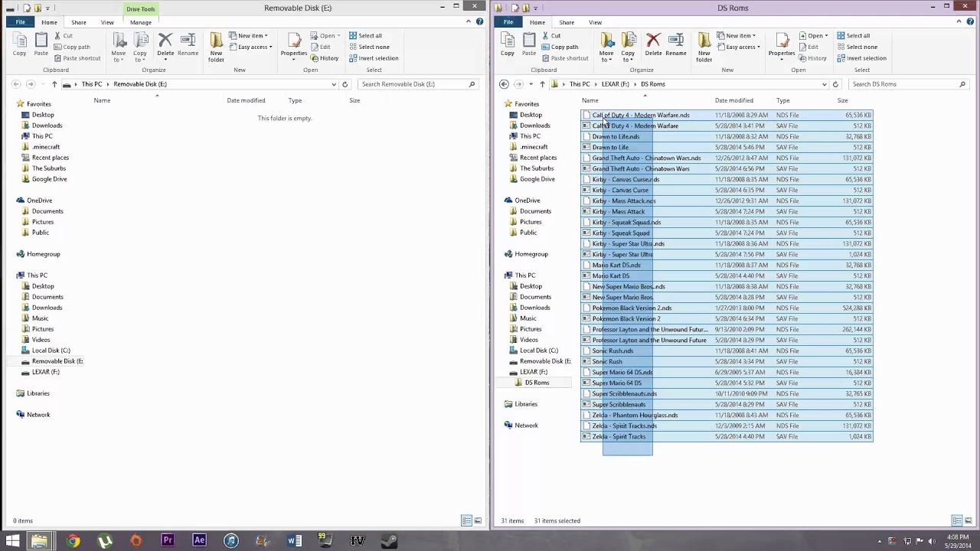The width and height of the screenshot is (980, 551).
Task: Click Paste icon in DS Roms window ribbon
Action: click(528, 44)
